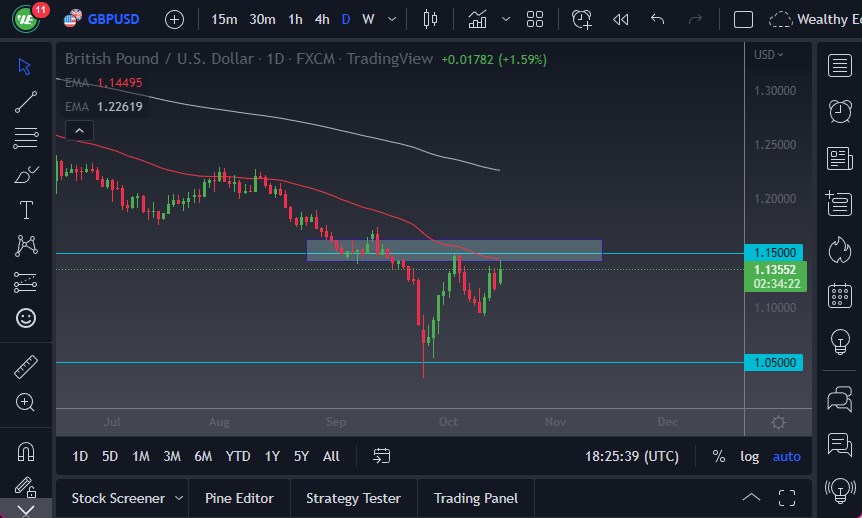Toggle percent scale on price axis
The height and width of the screenshot is (518, 862).
pos(718,456)
